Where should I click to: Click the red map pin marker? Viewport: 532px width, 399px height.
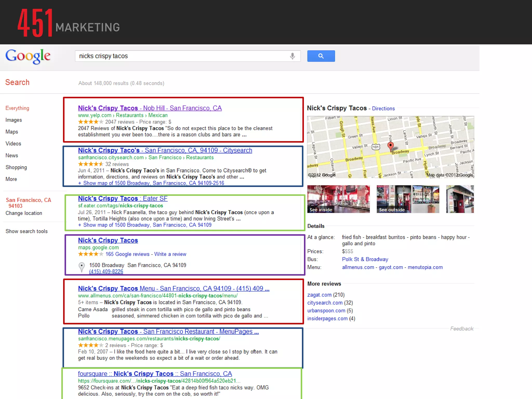(x=390, y=146)
